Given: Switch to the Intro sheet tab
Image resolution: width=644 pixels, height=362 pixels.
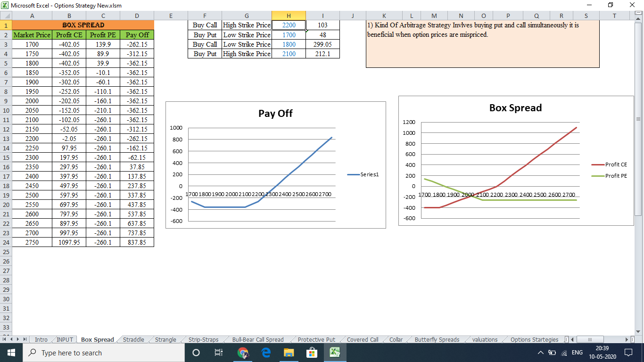Looking at the screenshot, I should tap(41, 339).
